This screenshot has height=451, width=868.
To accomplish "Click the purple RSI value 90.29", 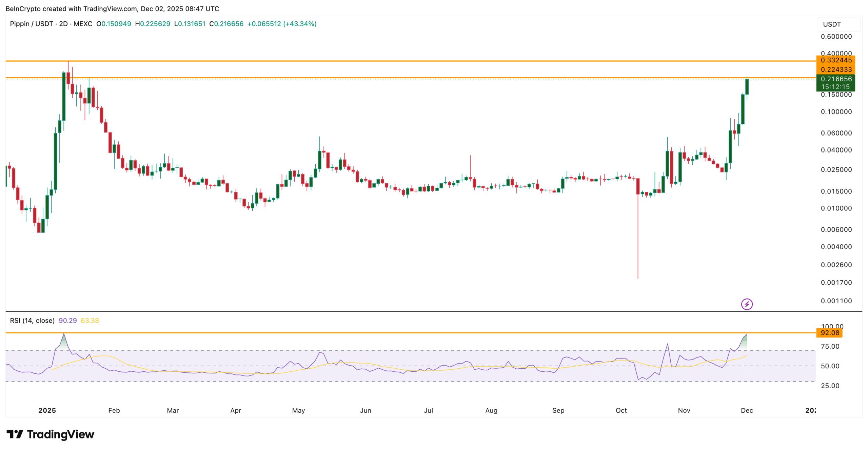I will click(x=67, y=321).
